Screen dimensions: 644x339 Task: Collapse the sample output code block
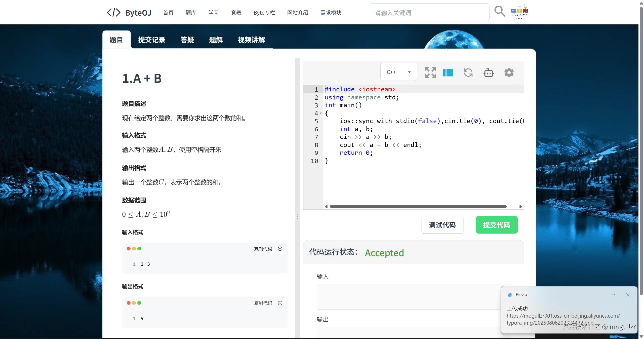pos(280,303)
